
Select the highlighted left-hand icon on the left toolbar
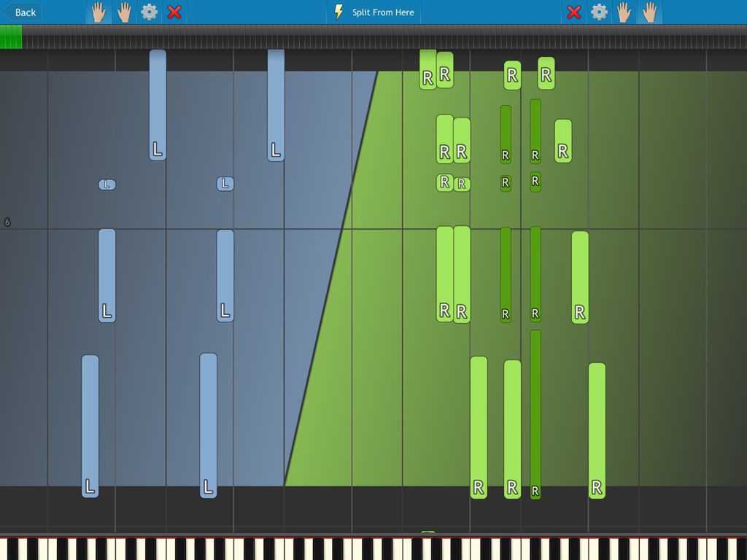coord(98,12)
